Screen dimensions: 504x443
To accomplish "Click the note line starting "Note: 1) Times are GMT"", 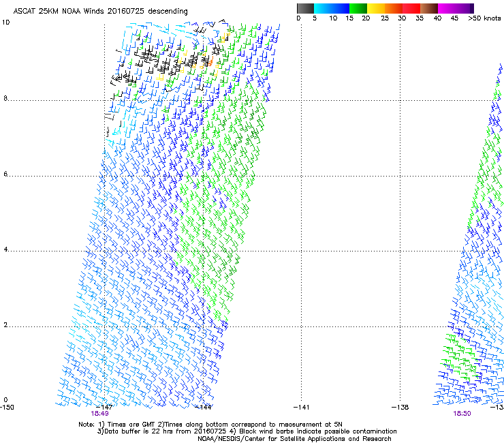I will pyautogui.click(x=210, y=425).
